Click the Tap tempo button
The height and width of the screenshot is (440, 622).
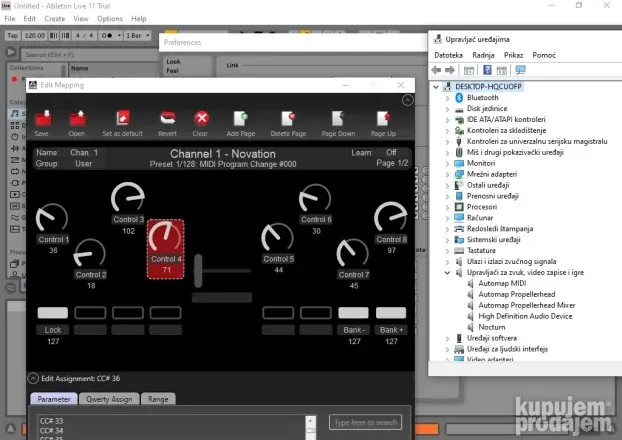pos(13,35)
